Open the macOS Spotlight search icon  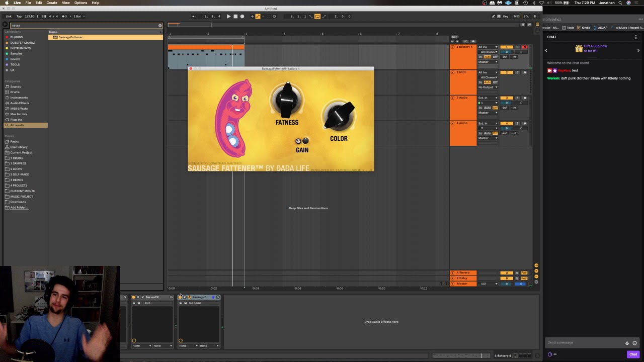[x=620, y=3]
